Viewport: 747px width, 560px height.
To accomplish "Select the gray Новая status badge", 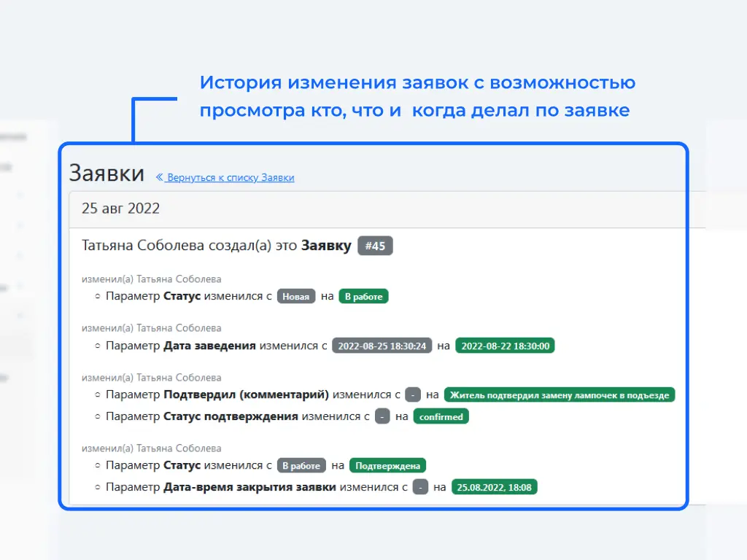I will (296, 297).
